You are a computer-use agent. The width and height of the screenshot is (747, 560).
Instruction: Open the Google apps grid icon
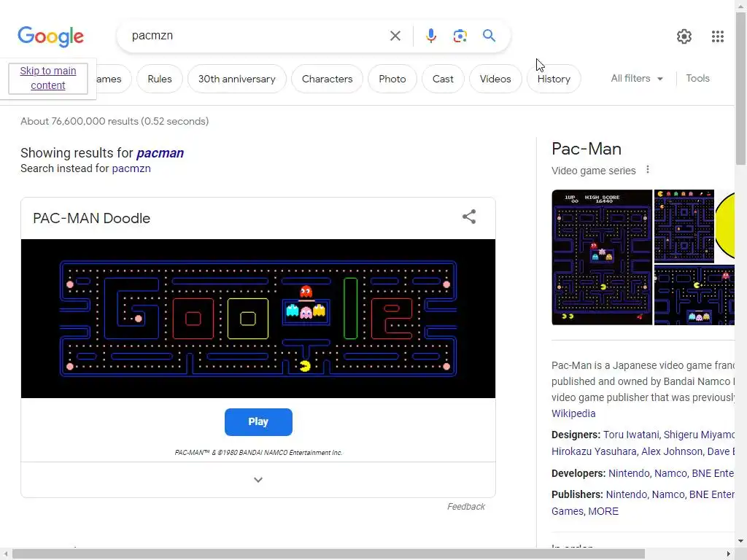click(x=718, y=36)
